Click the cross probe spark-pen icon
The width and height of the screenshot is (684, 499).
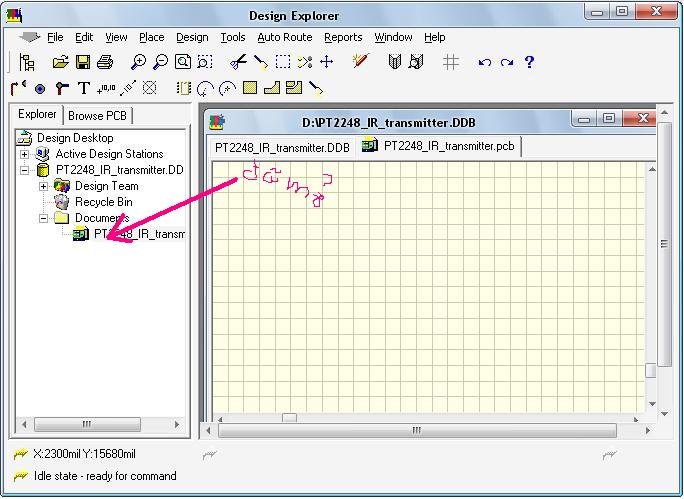[x=361, y=62]
